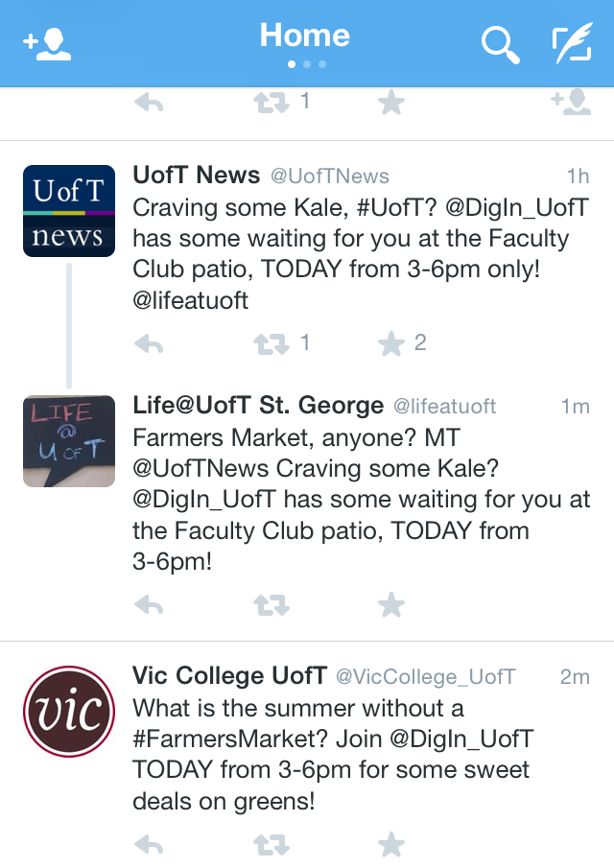Favorite the Vic College UofT tweet
This screenshot has width=614, height=868.
coord(391,845)
